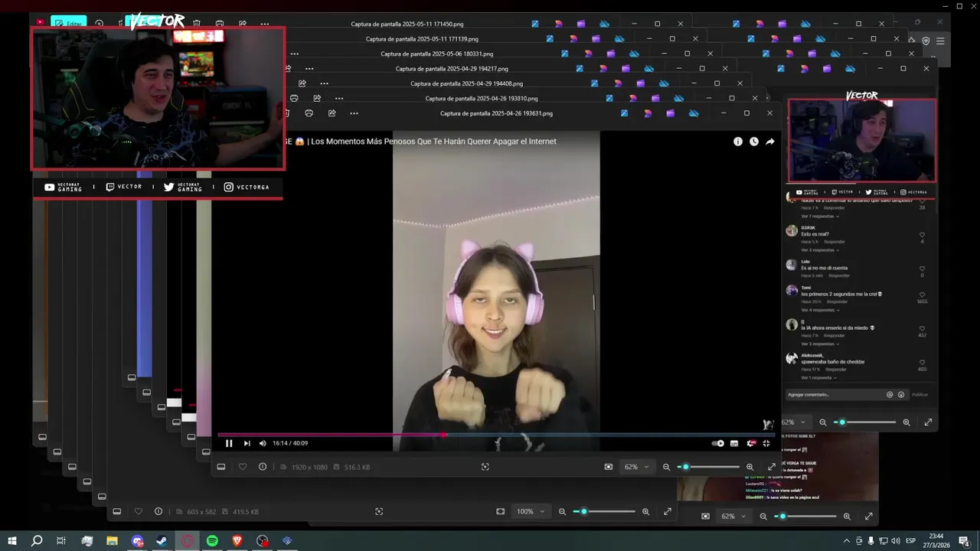Image resolution: width=980 pixels, height=551 pixels.
Task: Zoom in the comments screenshot window
Action: 906,422
